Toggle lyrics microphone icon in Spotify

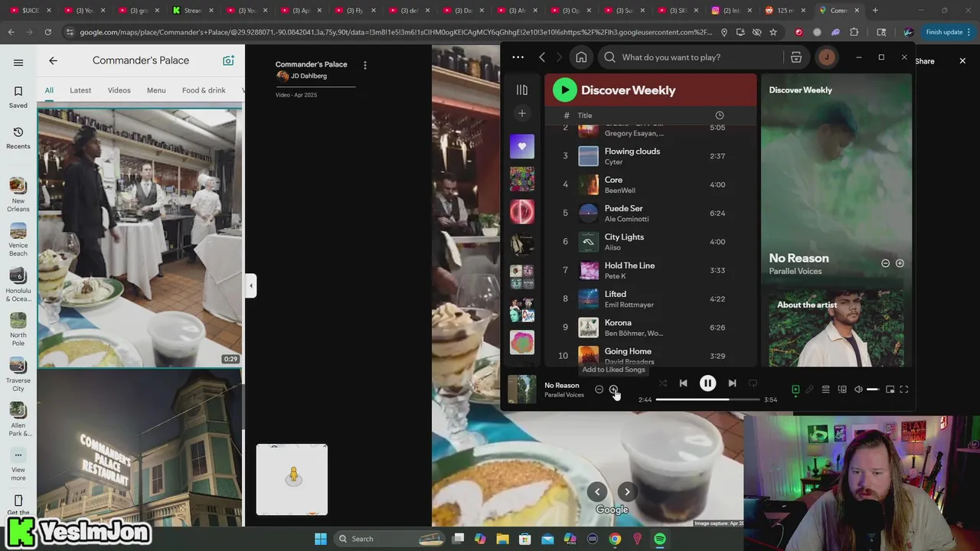pos(809,390)
